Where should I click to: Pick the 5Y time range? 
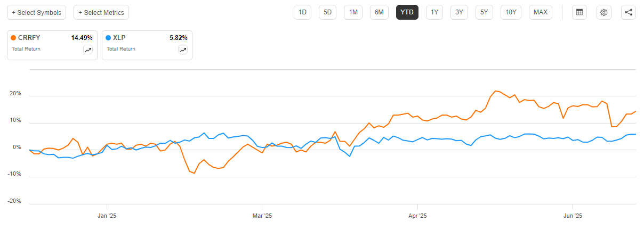coord(484,12)
